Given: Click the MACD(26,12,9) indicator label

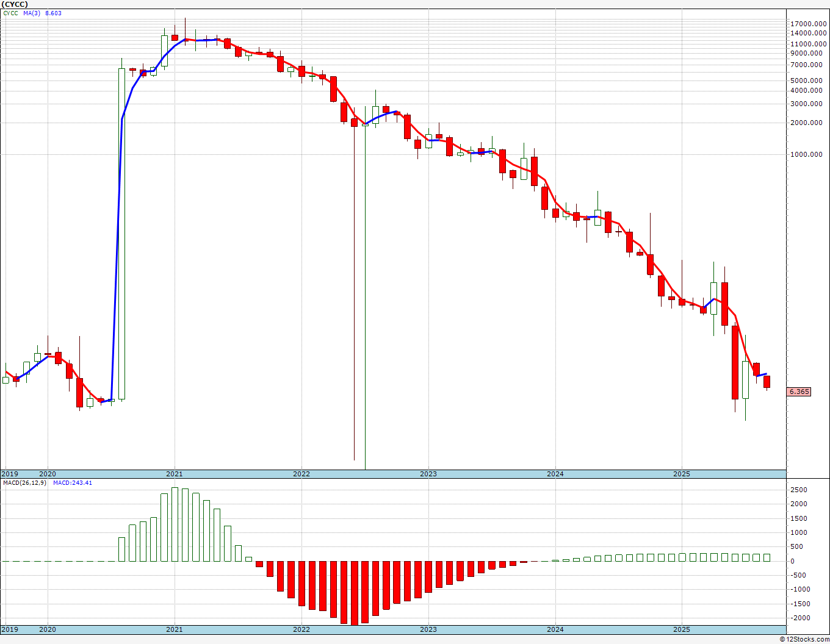Looking at the screenshot, I should [24, 483].
